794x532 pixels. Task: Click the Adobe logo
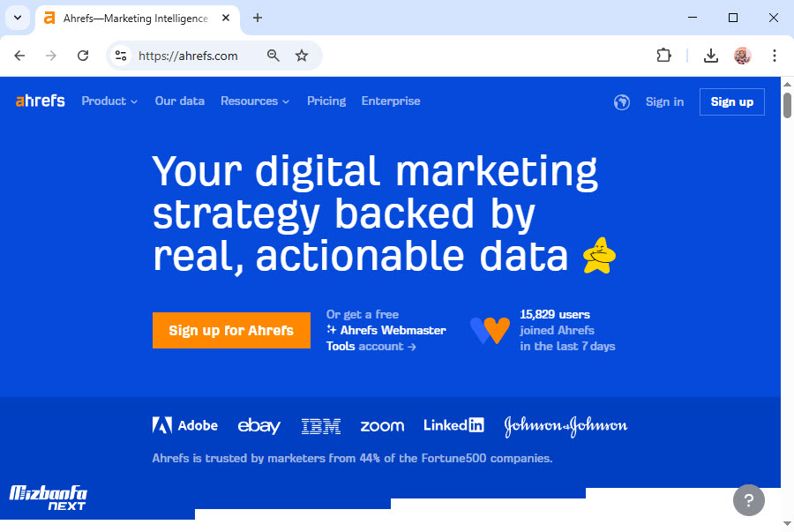pos(185,425)
